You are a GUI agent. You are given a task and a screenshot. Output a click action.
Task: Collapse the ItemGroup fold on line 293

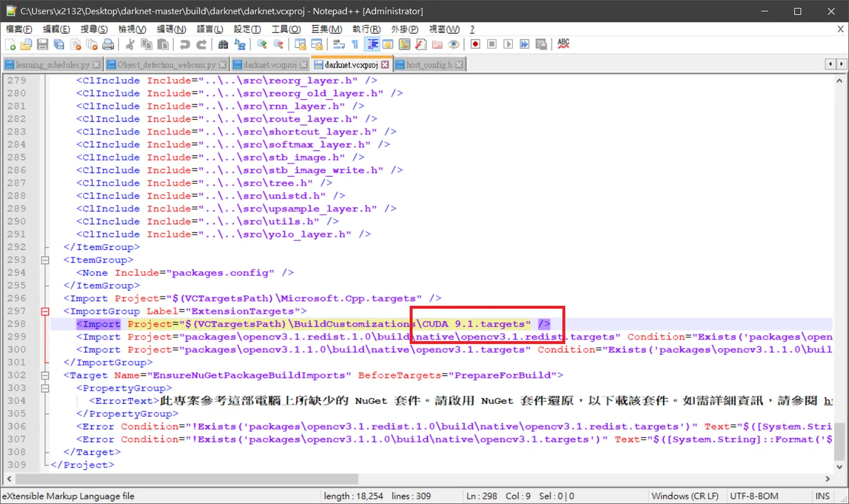(45, 260)
